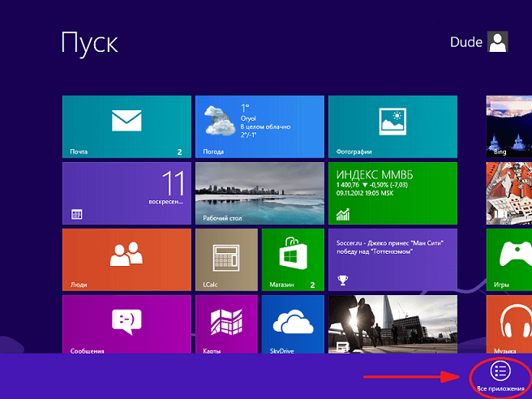Launch the Карты maps tile
532x399 pixels.
[225, 324]
